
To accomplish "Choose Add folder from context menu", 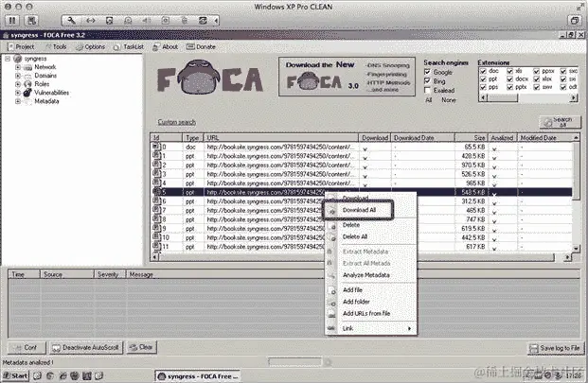I will point(356,302).
